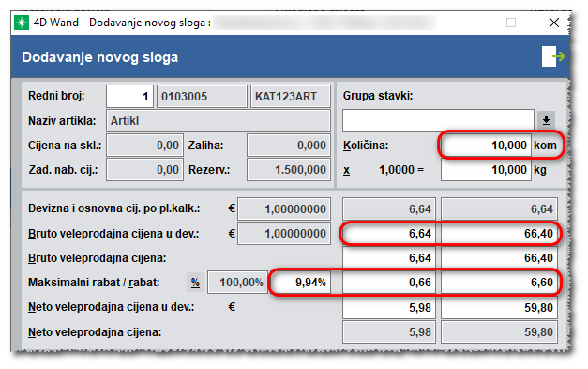Click Bruto veleprodajna cijena unit price field
Image resolution: width=588 pixels, height=369 pixels.
[x=389, y=258]
